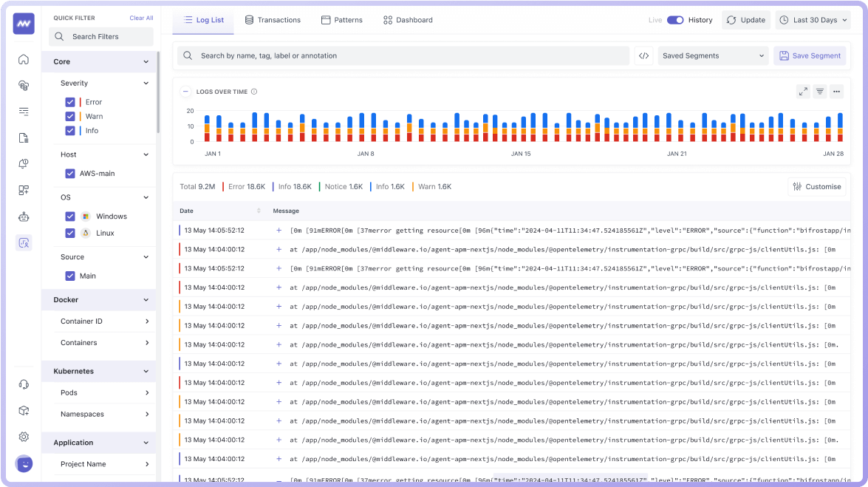Open the chart three-dot more menu

pyautogui.click(x=836, y=92)
